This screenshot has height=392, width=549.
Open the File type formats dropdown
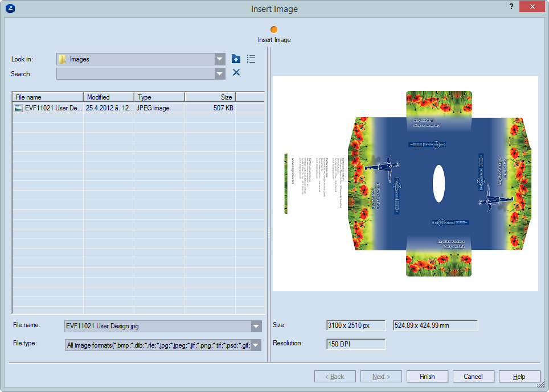[x=256, y=345]
